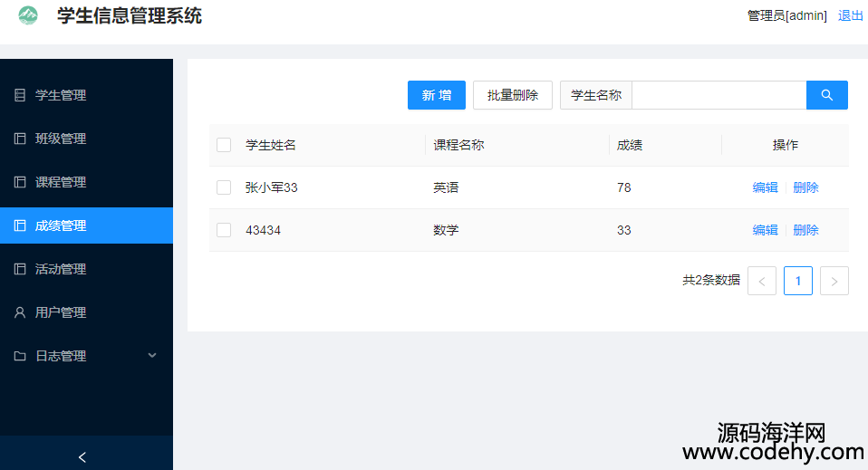Viewport: 868px width, 470px height.
Task: Collapse the sidebar using bottom arrow
Action: click(x=82, y=457)
